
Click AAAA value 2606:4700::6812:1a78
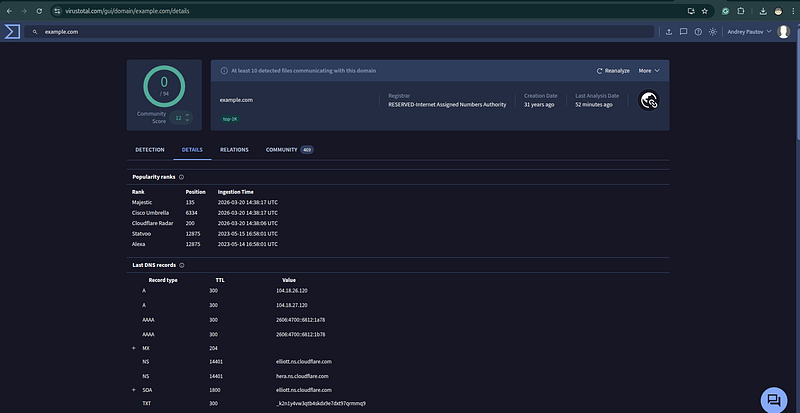point(301,320)
